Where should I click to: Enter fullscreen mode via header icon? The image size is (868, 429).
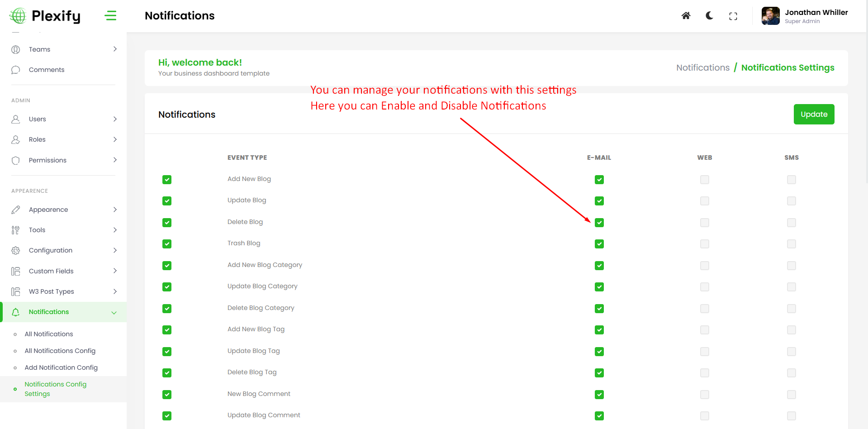[733, 16]
